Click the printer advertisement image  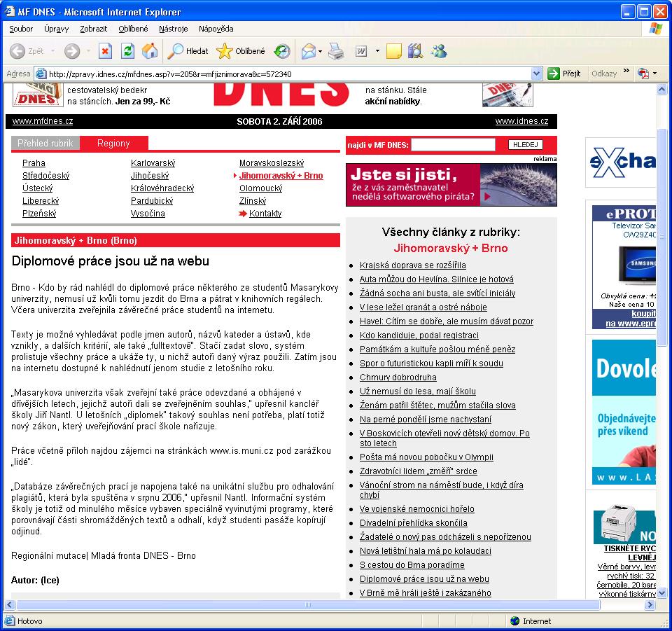[x=624, y=524]
